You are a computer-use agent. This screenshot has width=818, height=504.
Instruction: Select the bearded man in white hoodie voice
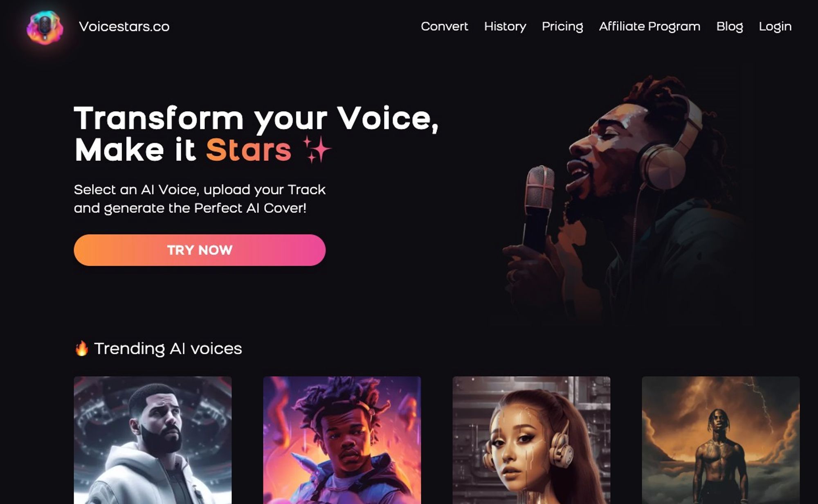pos(153,440)
